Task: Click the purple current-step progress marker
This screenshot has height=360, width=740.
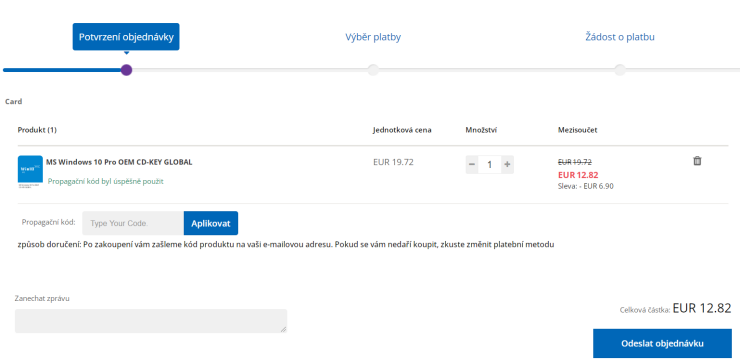Action: point(126,70)
